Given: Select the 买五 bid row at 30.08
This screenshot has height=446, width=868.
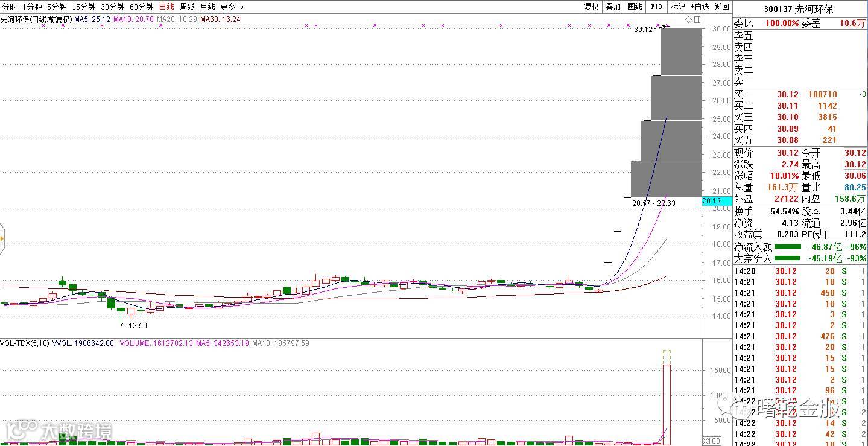Looking at the screenshot, I should [x=799, y=140].
